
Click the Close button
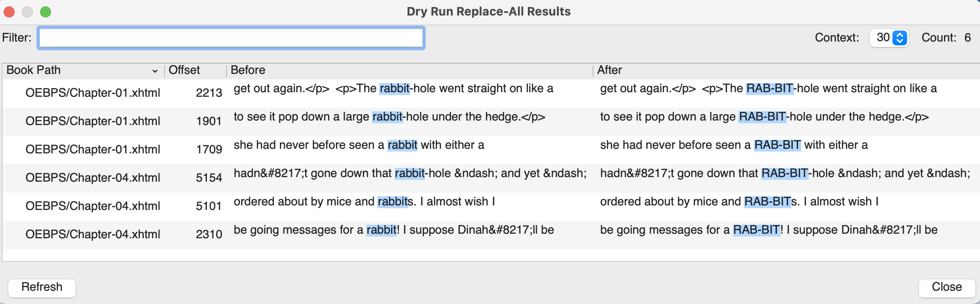(x=946, y=288)
